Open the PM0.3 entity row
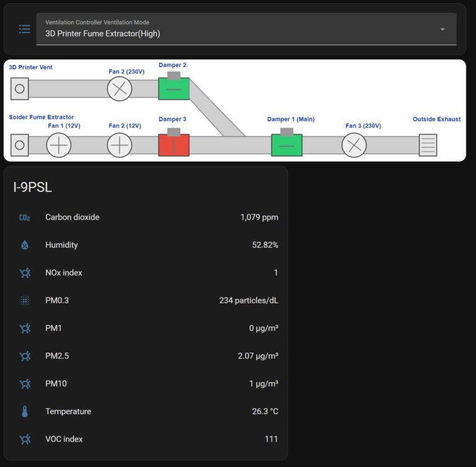Screen dimensions: 476x467 [146, 300]
